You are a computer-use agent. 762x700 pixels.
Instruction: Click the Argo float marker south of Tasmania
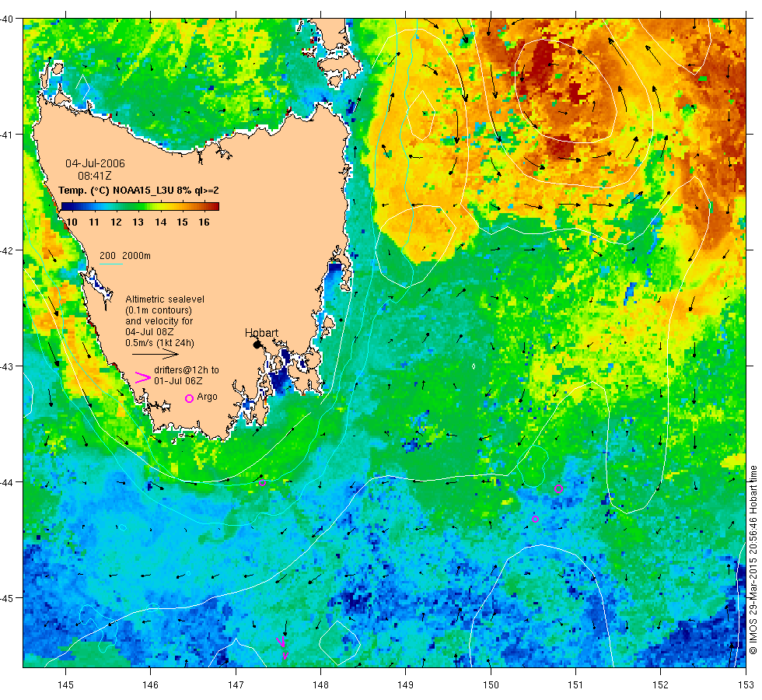(263, 483)
